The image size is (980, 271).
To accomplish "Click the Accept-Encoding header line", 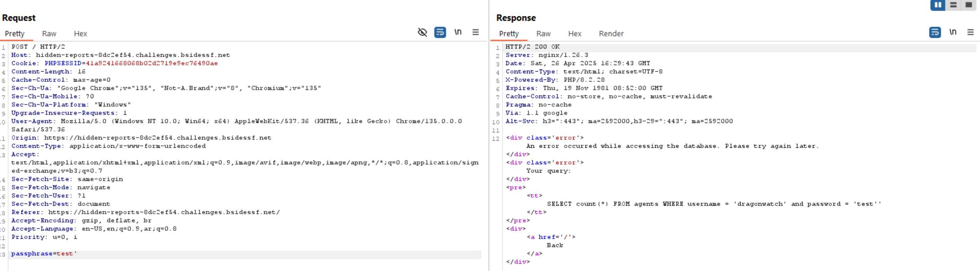I will pos(82,221).
